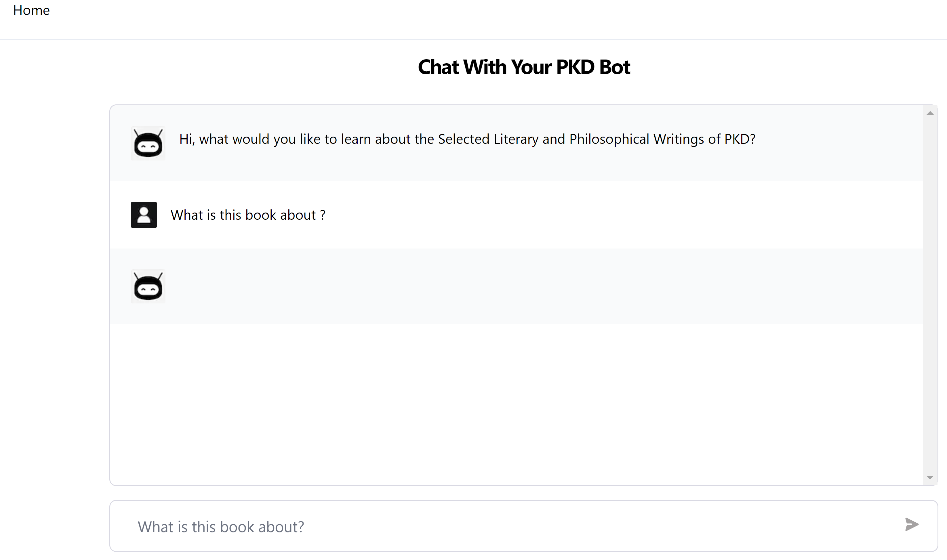Open the Home navigation link
Screen dimensions: 947x560
point(31,10)
